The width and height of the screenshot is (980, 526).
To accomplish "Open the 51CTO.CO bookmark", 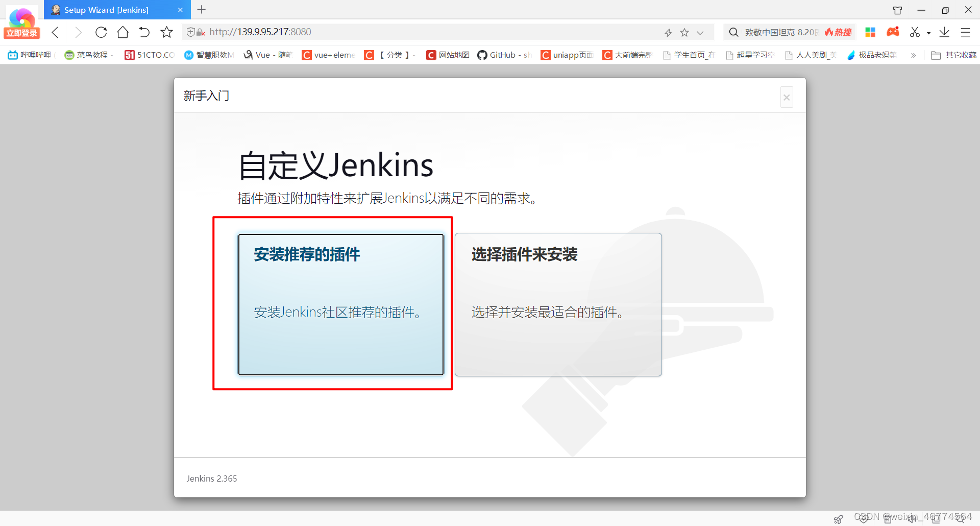I will [x=150, y=55].
